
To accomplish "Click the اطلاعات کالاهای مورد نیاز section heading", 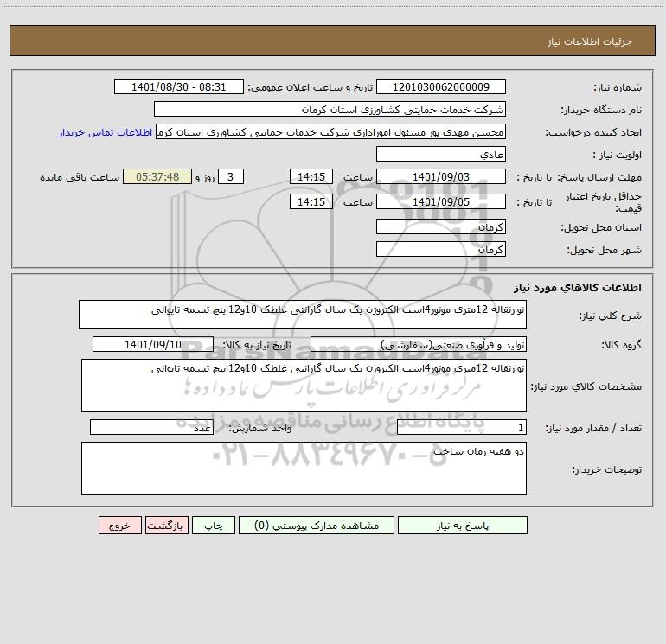I will pyautogui.click(x=578, y=288).
